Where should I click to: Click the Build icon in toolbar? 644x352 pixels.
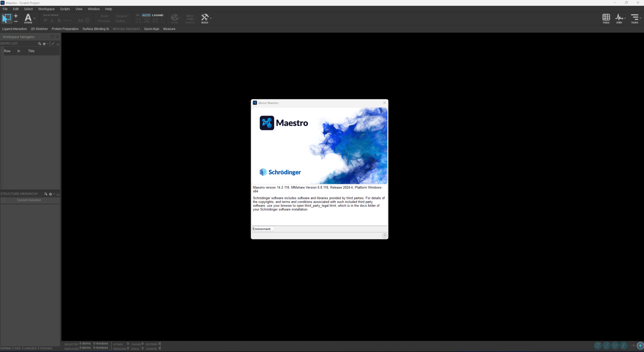click(204, 17)
